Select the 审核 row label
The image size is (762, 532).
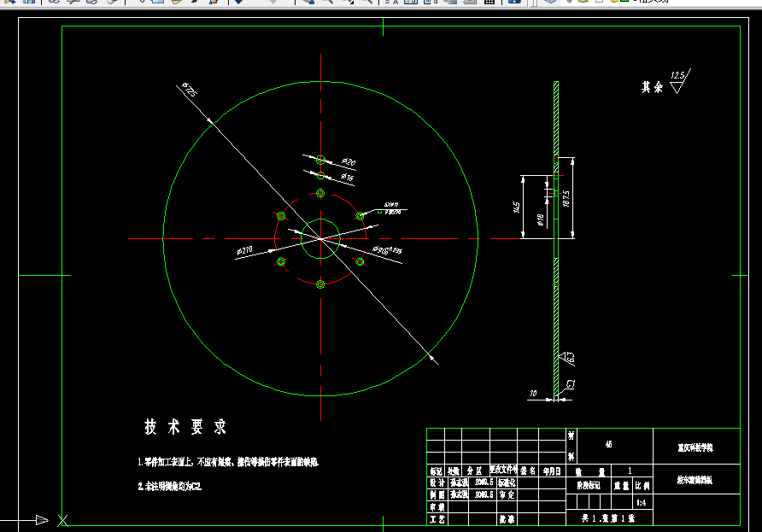tap(437, 506)
